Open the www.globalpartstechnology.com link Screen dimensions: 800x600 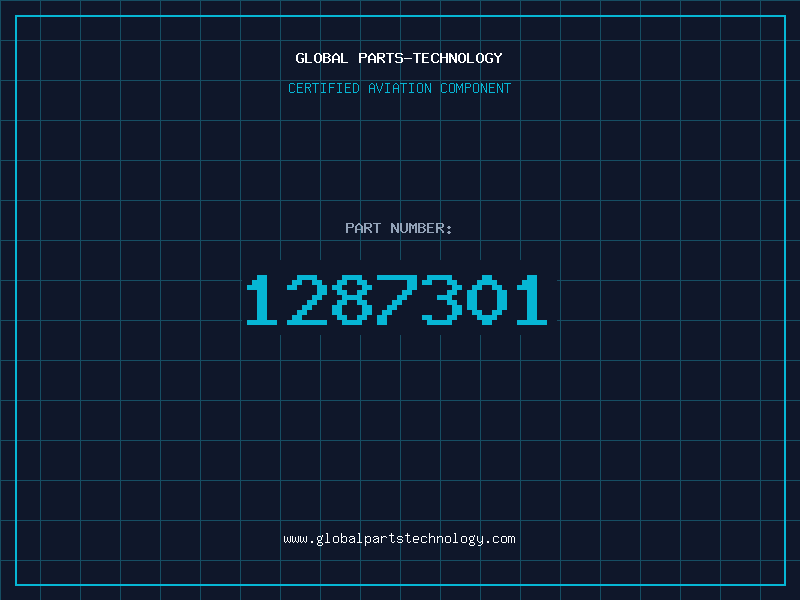(x=399, y=539)
